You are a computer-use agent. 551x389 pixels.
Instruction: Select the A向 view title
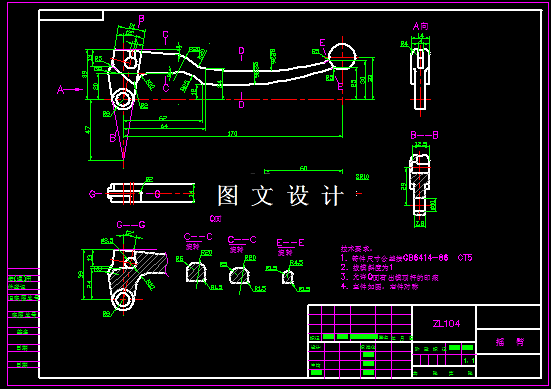pyautogui.click(x=421, y=26)
